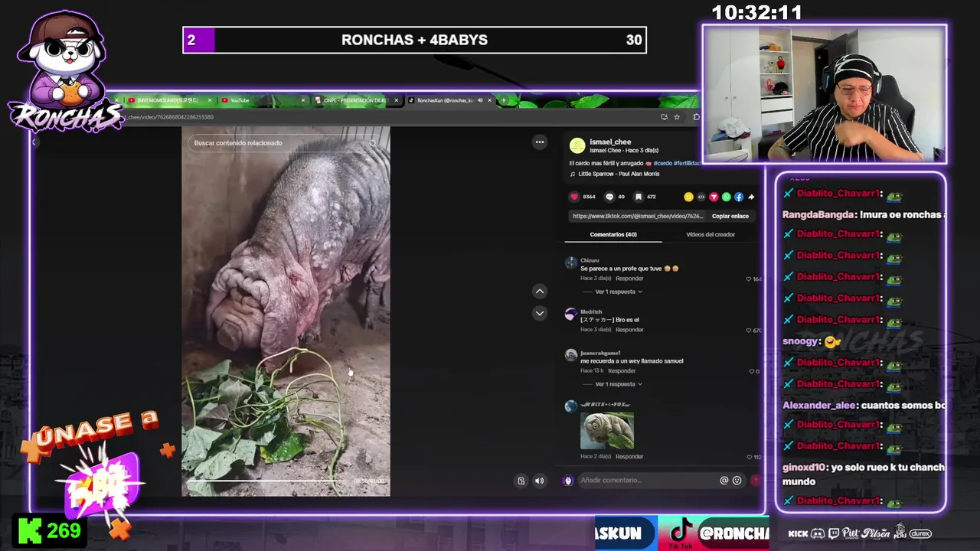Viewport: 980px width, 551px height.
Task: Click the red post comment button
Action: point(756,481)
